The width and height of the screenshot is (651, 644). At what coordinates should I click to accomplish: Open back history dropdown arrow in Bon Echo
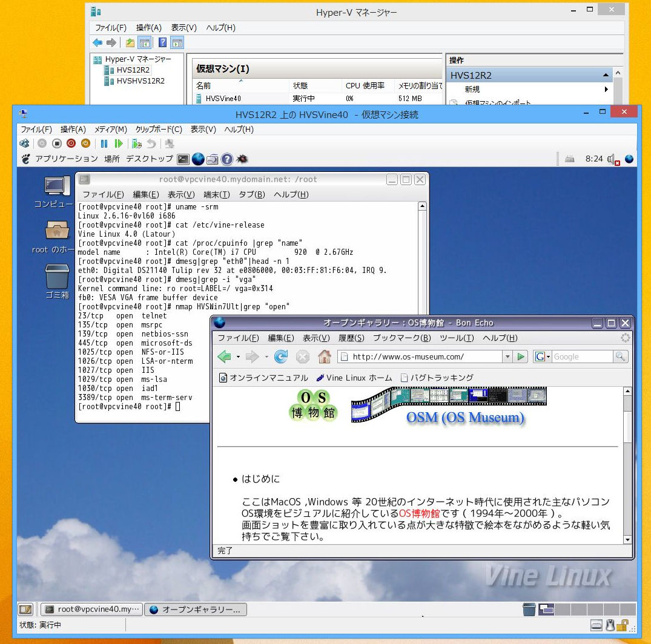coord(238,357)
